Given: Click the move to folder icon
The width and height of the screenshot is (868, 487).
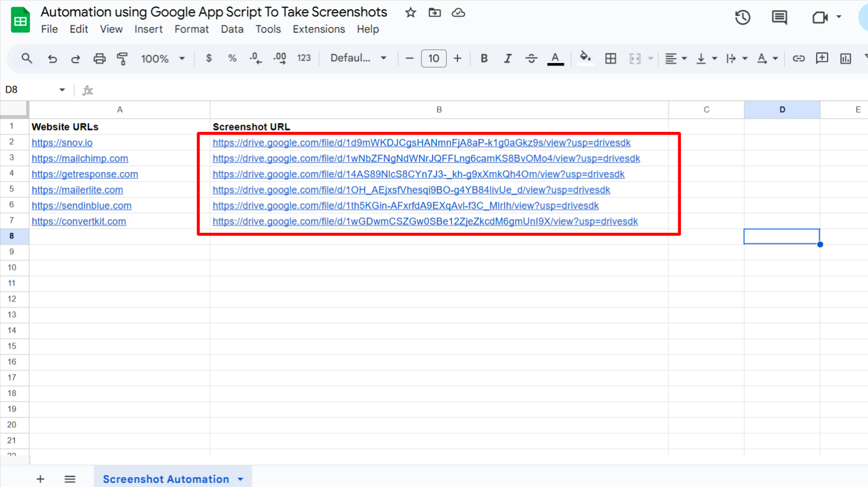Looking at the screenshot, I should (x=435, y=12).
